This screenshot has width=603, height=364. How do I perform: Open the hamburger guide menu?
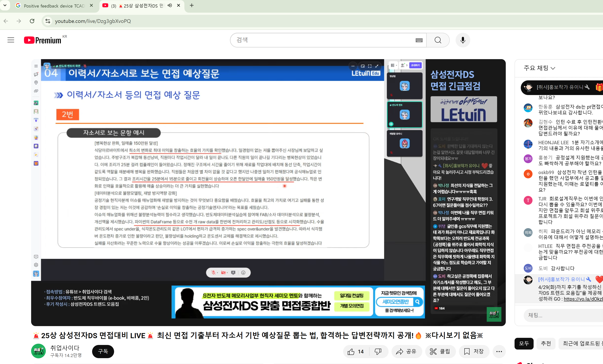[11, 40]
